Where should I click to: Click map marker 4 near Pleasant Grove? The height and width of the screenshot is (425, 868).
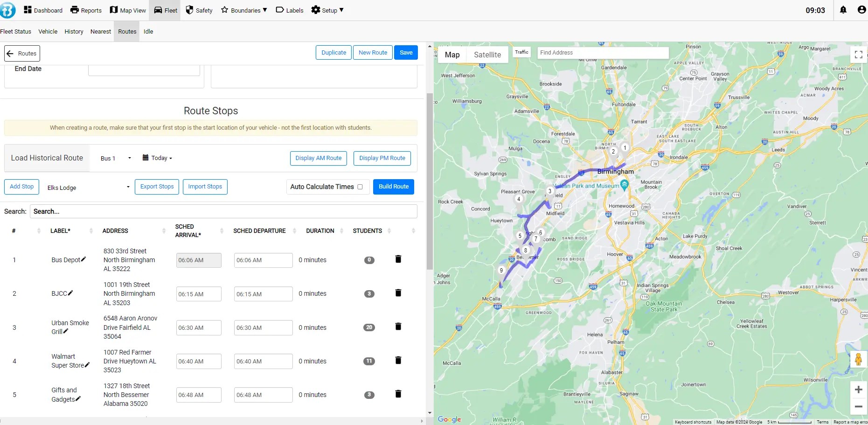[x=519, y=200]
